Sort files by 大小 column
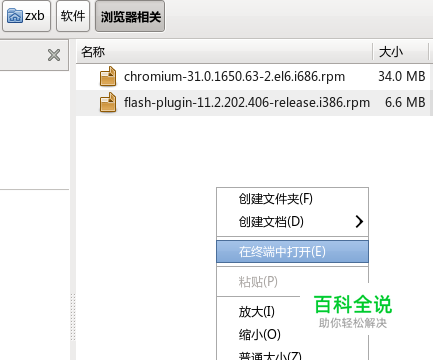The width and height of the screenshot is (433, 360). pos(400,52)
